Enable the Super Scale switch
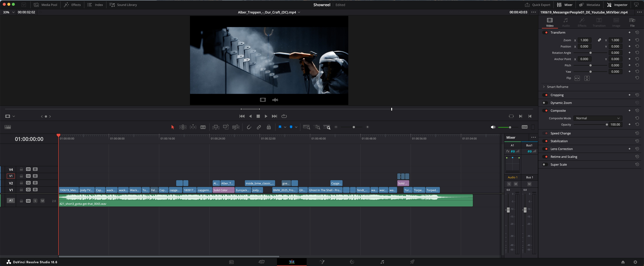This screenshot has width=644, height=266. [545, 165]
